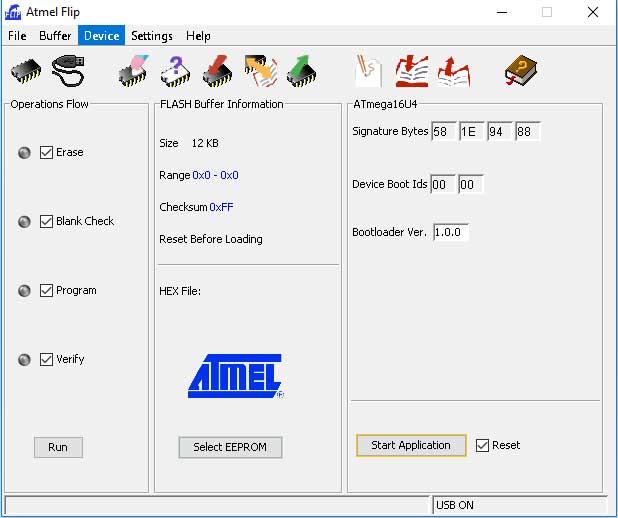Click the Program Target Device red-arrow icon
This screenshot has height=518, width=618.
218,71
